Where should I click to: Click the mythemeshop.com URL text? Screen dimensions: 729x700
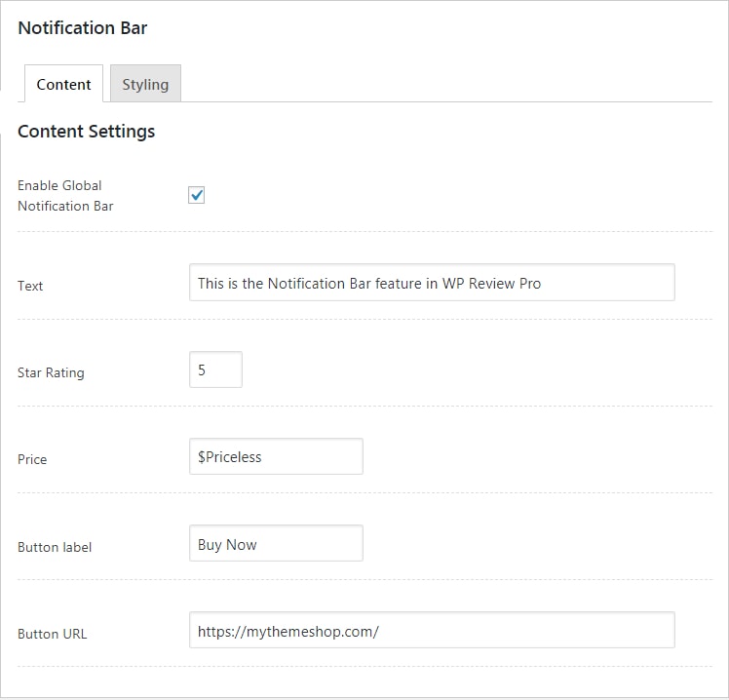[x=288, y=631]
